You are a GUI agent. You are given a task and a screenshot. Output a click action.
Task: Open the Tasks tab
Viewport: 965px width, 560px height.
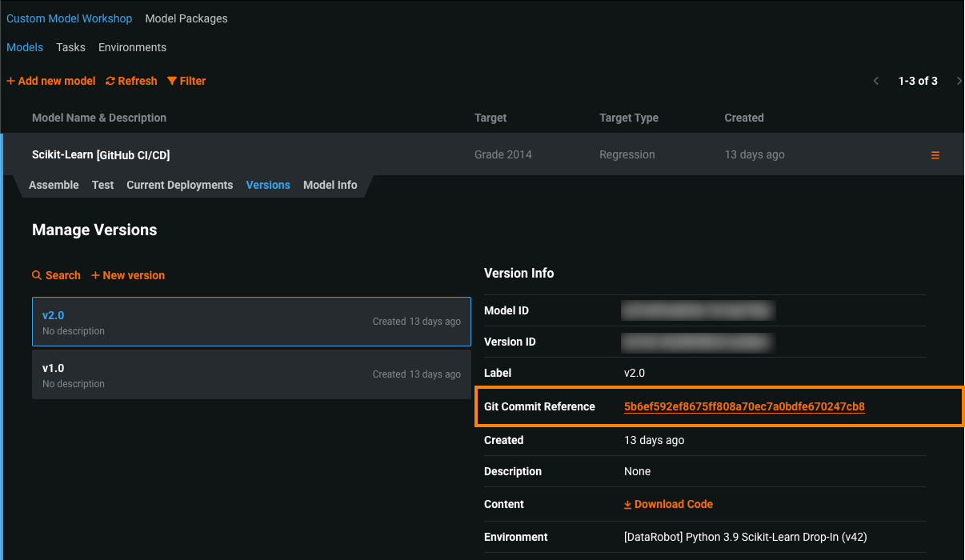(x=70, y=47)
